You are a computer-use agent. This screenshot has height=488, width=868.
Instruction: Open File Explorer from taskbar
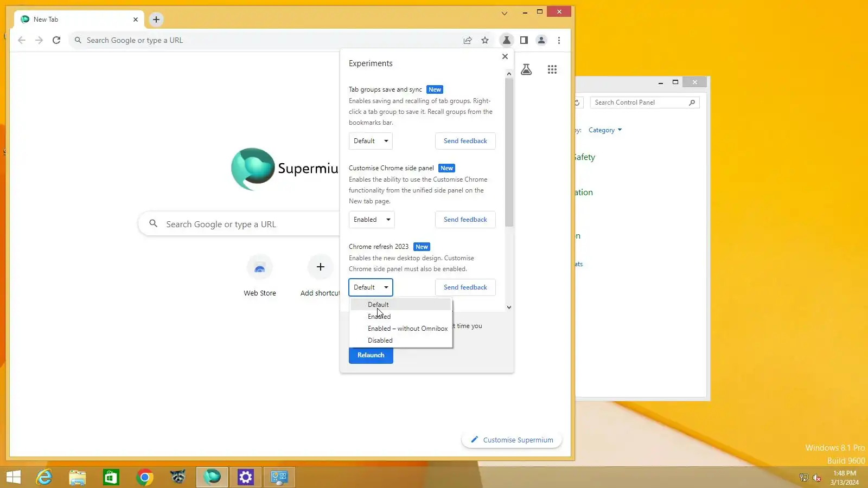point(78,477)
